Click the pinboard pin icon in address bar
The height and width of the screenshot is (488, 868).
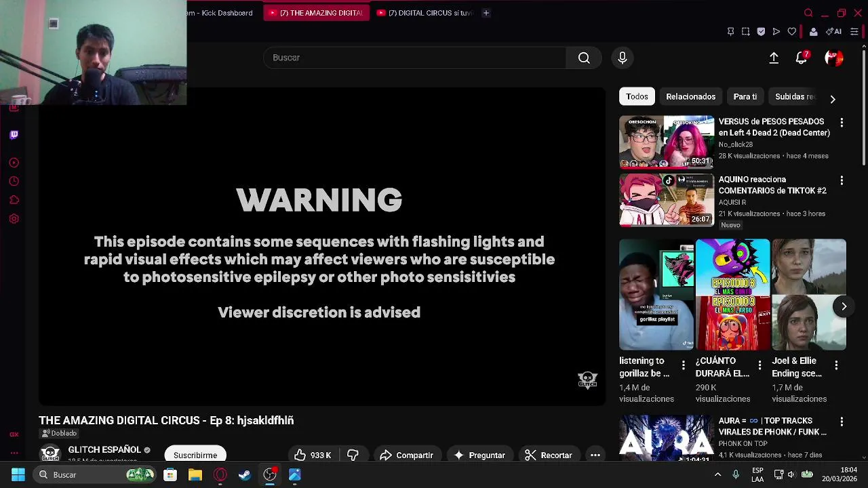click(730, 31)
